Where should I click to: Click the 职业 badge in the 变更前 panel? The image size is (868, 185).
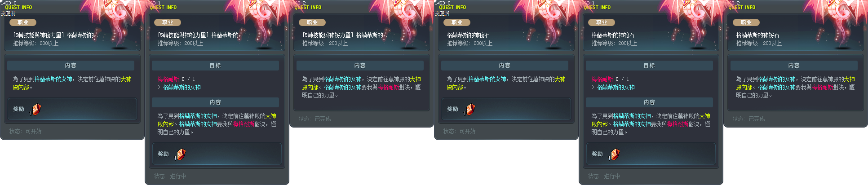(x=23, y=22)
